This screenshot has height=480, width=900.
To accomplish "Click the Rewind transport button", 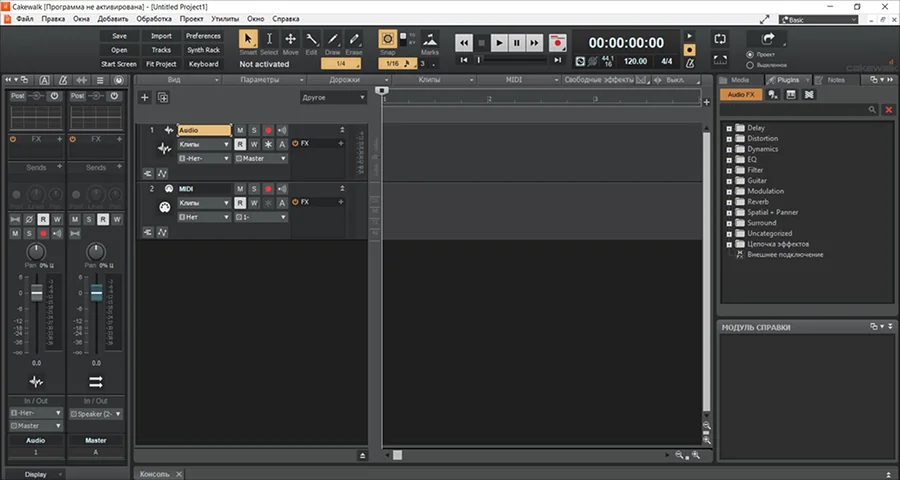I will pos(464,42).
